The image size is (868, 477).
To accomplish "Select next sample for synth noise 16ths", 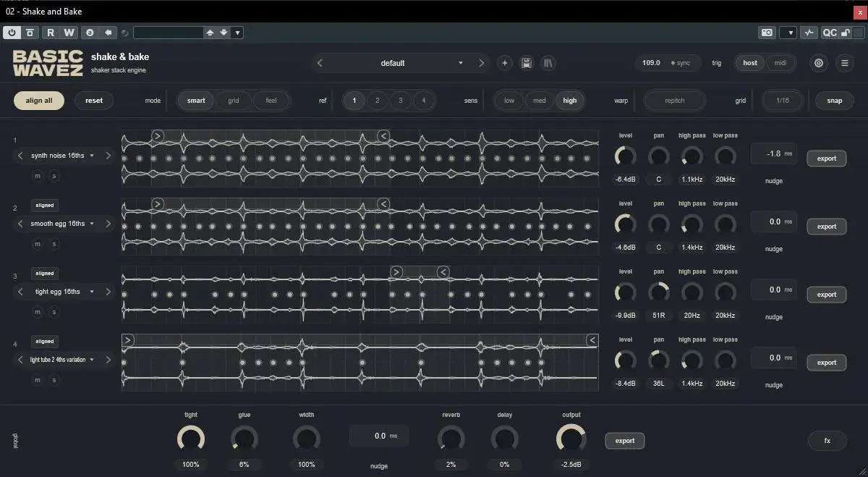I will click(108, 156).
